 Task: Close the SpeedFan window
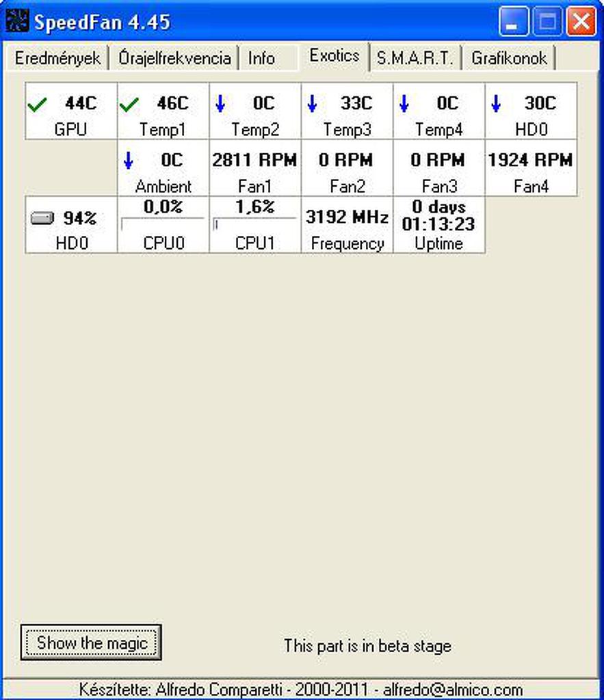click(581, 21)
